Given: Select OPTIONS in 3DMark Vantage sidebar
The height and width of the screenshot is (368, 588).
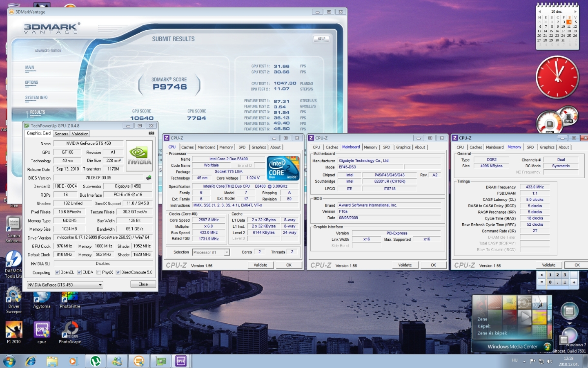Looking at the screenshot, I should click(31, 83).
